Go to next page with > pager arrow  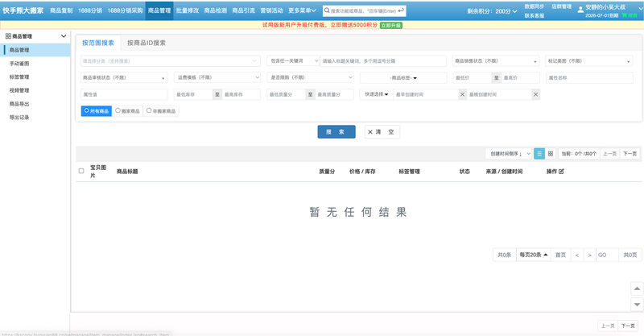[x=589, y=255]
